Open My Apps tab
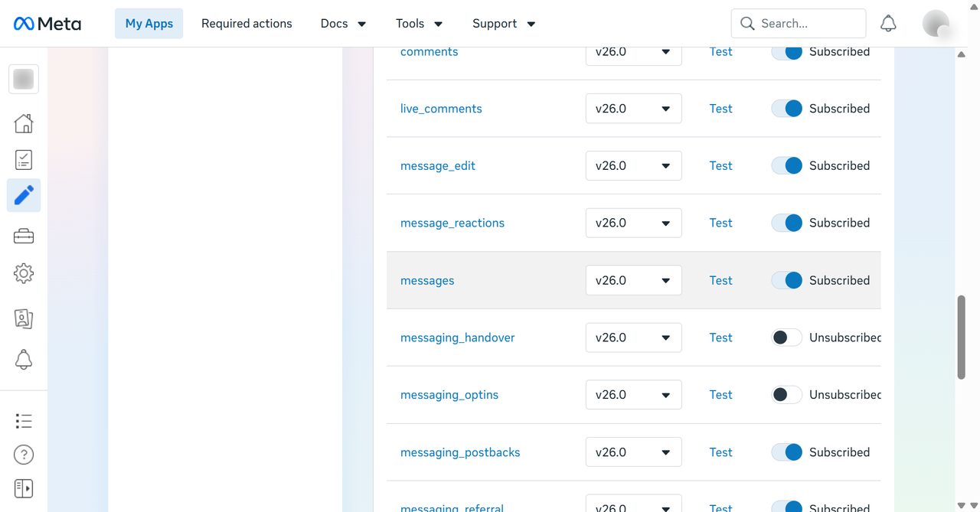980x512 pixels. (149, 24)
